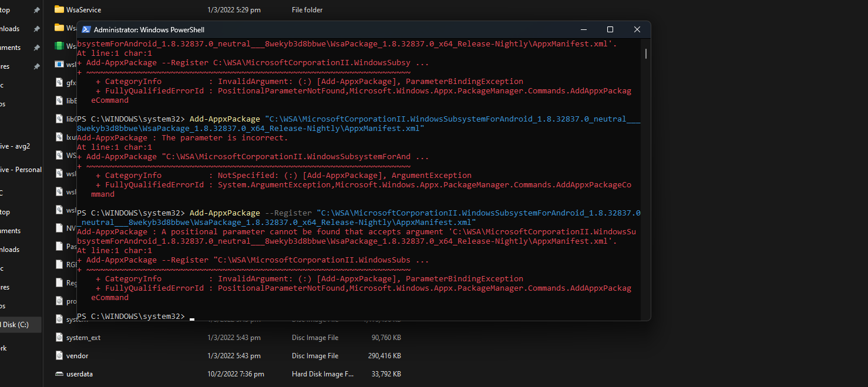
Task: Click the 'Administrator: Windows PowerShell' title text
Action: (149, 29)
